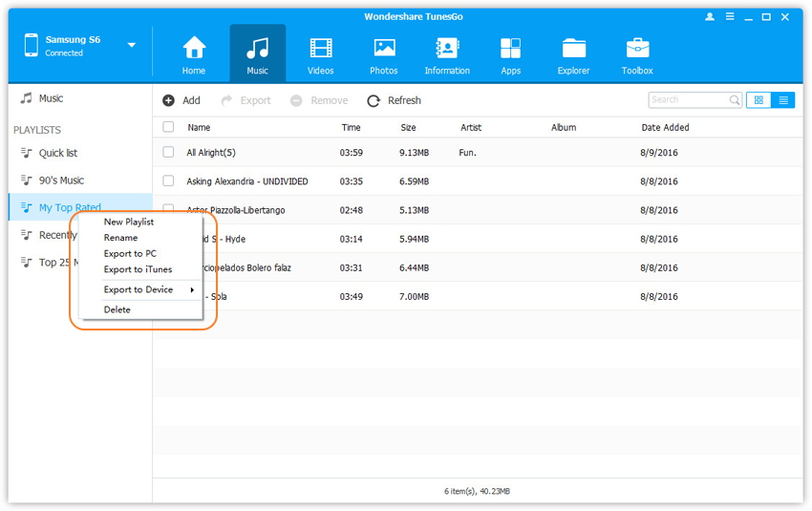Click the Remove toolbar button

coord(319,100)
